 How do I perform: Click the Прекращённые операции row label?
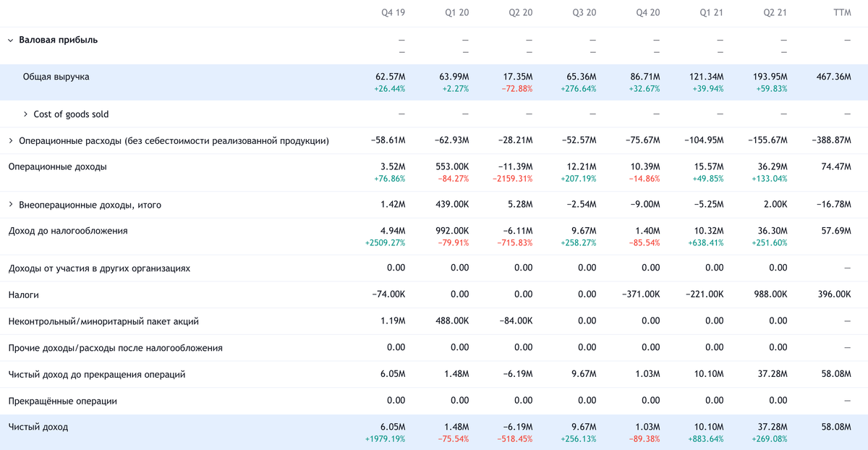[62, 401]
